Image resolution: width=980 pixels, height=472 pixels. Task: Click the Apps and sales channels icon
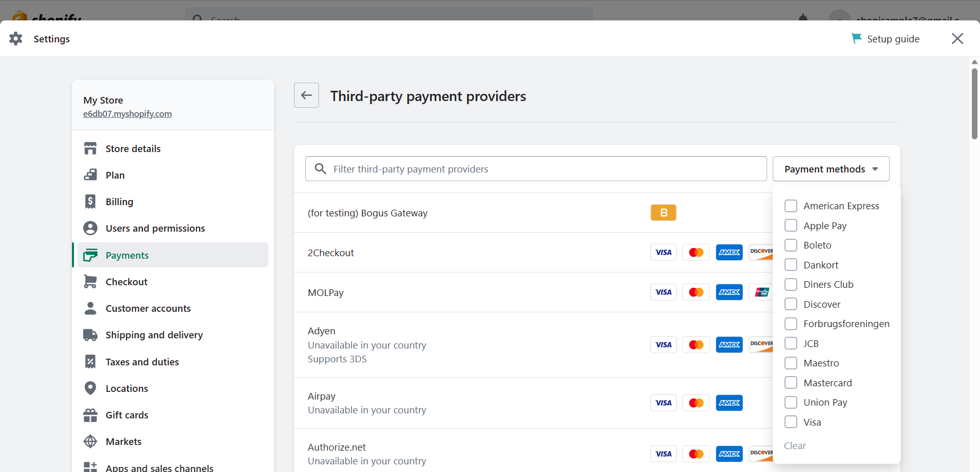tap(90, 467)
